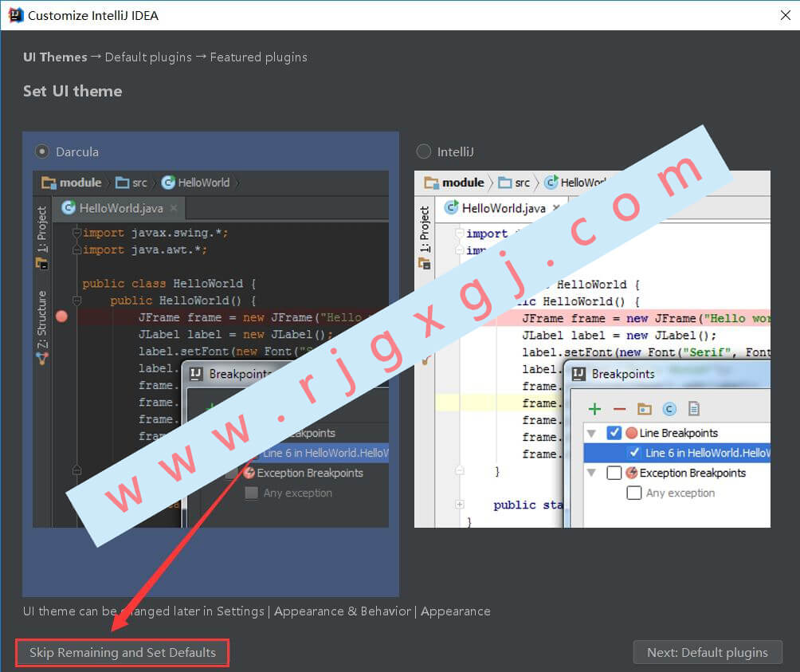Go to Next: Default plugins
Screen dimensions: 800x672
(x=707, y=653)
